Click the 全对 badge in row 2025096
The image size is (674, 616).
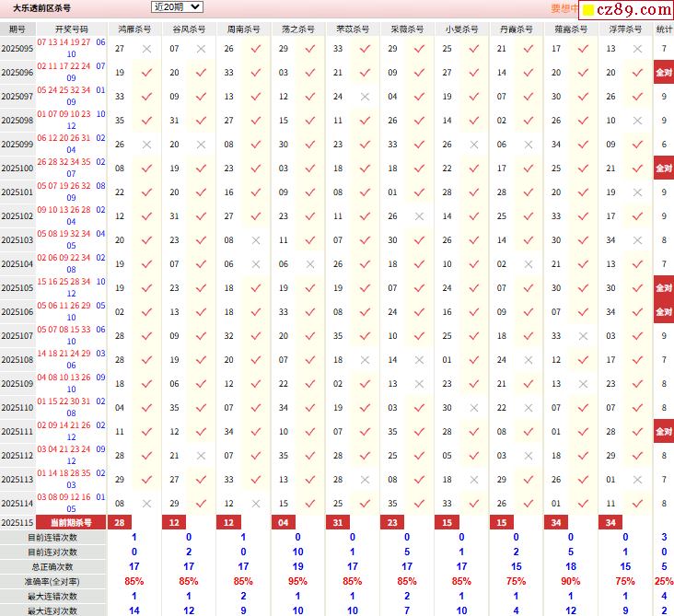[664, 73]
